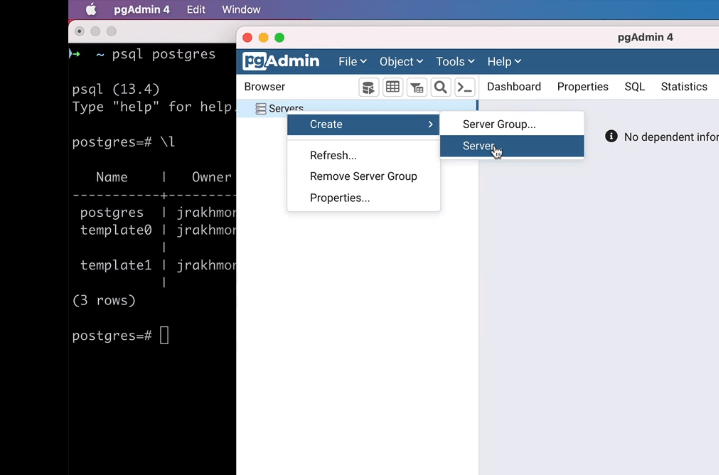Open the Help dropdown menu
Viewport: 719px width, 475px height.
pos(503,61)
